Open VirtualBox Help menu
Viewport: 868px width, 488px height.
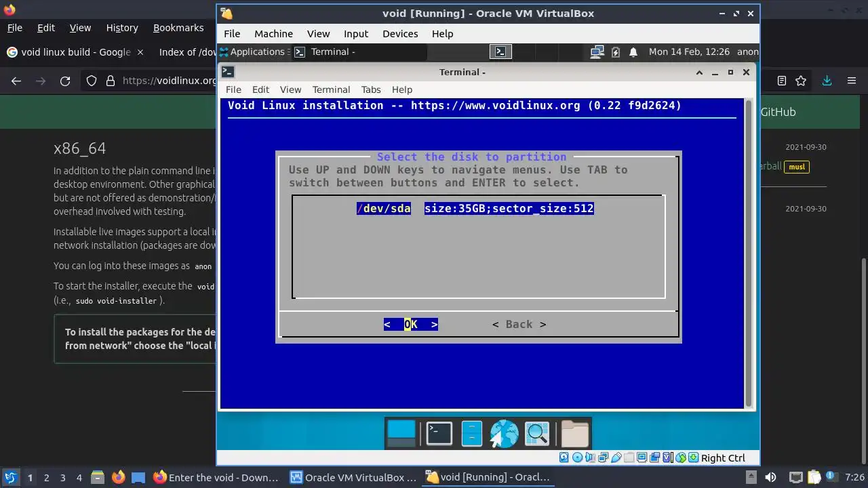[442, 34]
